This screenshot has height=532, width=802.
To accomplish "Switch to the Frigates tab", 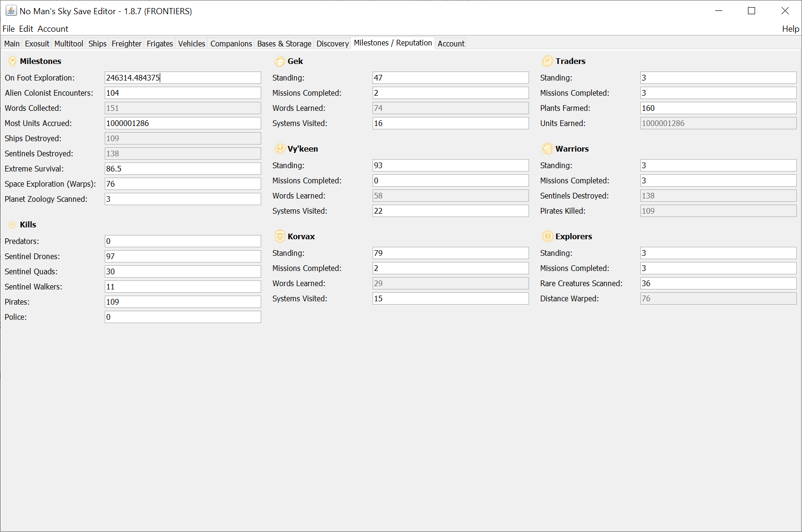I will click(160, 44).
